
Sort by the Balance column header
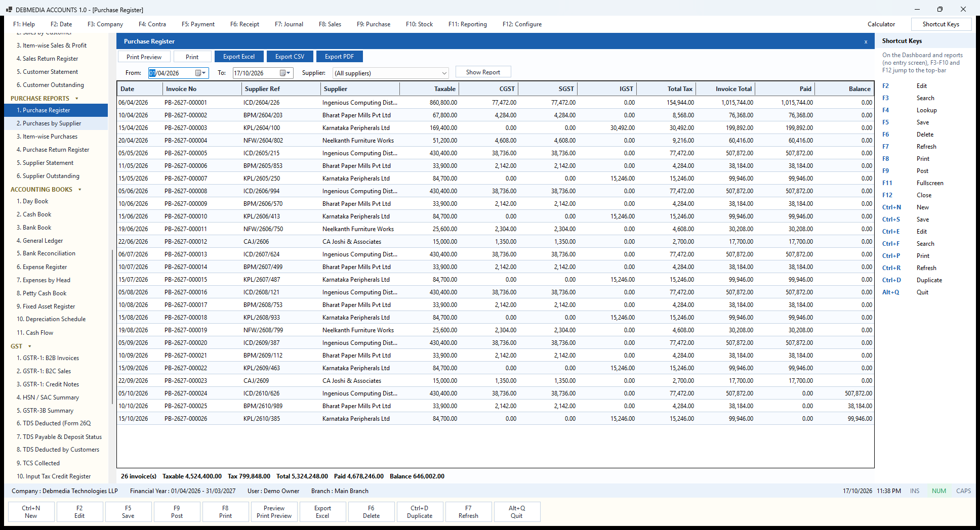(x=844, y=89)
